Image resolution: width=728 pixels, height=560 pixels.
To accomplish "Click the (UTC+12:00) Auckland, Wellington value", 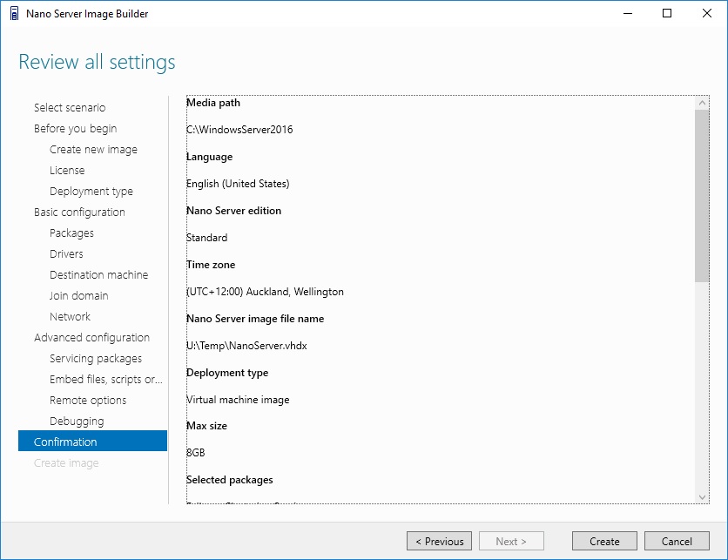I will point(265,292).
